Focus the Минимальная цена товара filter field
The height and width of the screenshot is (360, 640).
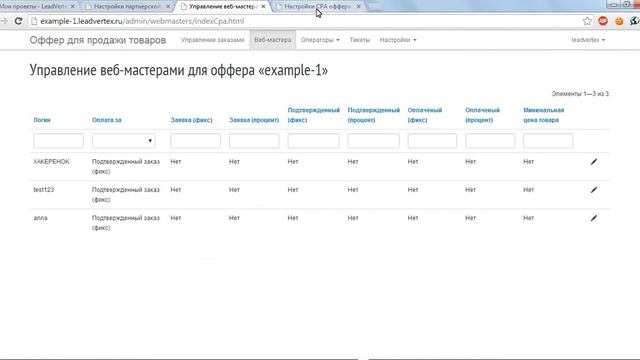point(548,141)
